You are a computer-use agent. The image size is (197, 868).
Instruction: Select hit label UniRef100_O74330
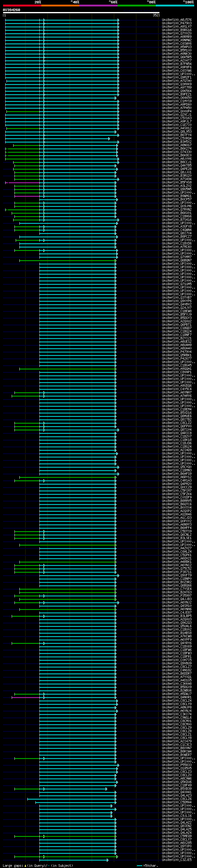coord(177,152)
